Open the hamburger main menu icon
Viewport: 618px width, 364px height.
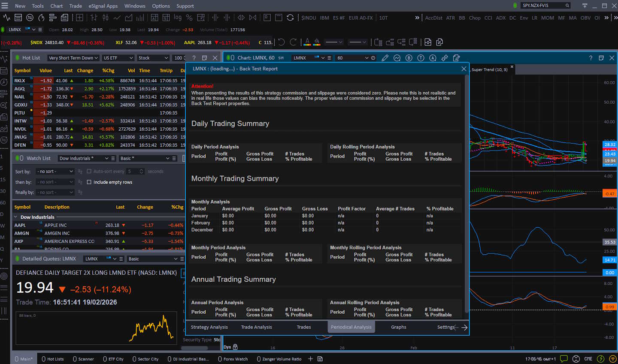5,6
